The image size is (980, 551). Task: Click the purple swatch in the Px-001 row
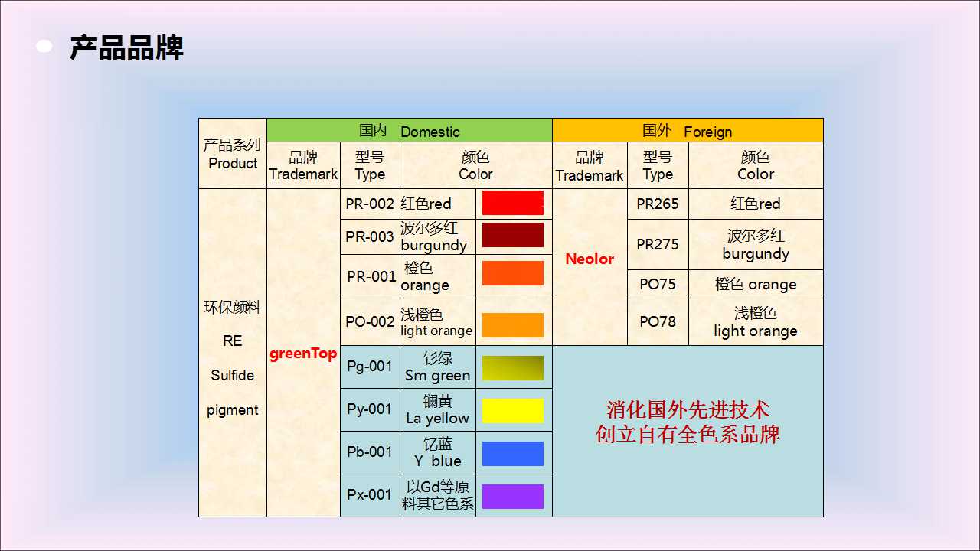[x=512, y=496]
